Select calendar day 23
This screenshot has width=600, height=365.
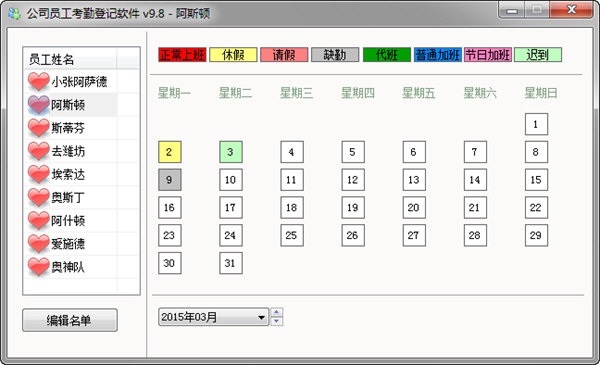[x=170, y=235]
